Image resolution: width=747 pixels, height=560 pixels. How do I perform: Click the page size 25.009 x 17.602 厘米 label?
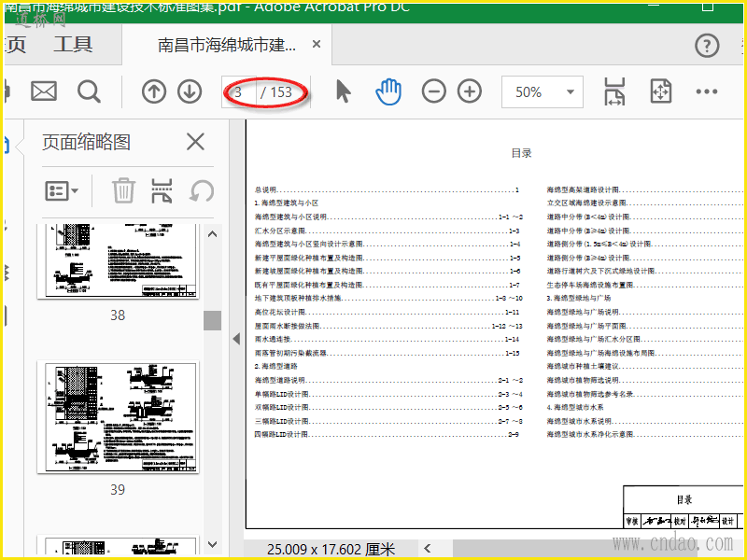pyautogui.click(x=331, y=549)
